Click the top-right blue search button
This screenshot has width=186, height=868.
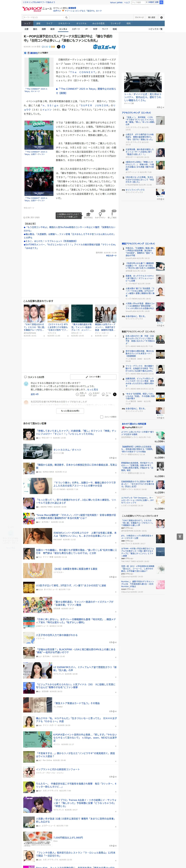(161, 2)
